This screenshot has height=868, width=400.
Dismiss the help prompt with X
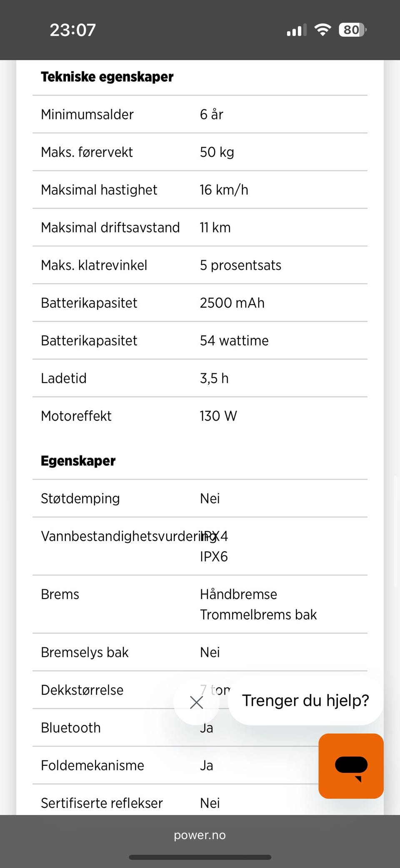click(196, 702)
